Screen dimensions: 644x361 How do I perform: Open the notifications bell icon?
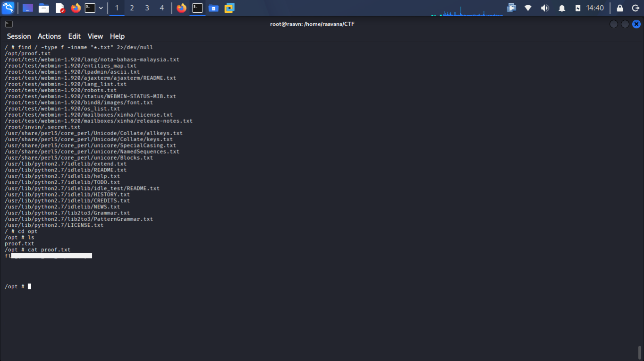click(562, 8)
